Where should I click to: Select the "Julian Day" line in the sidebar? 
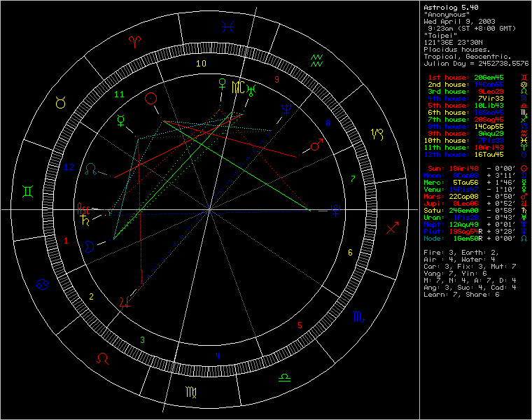tap(475, 63)
